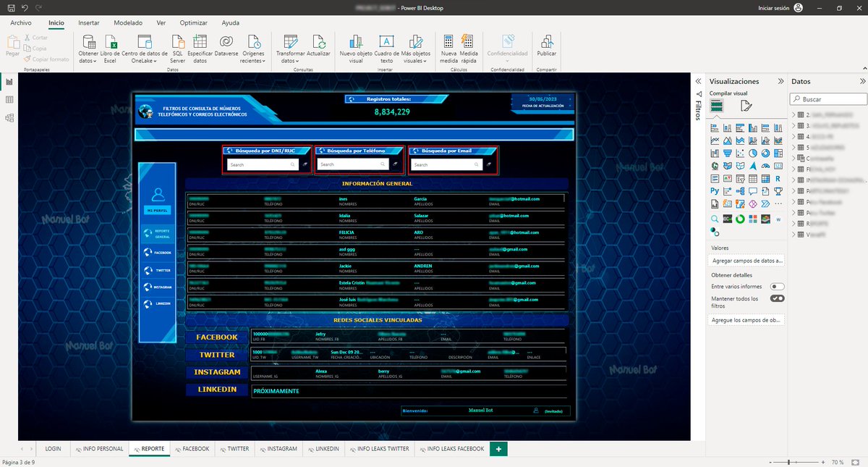Image resolution: width=868 pixels, height=467 pixels.
Task: Click Libro de Excel data source
Action: tap(110, 49)
